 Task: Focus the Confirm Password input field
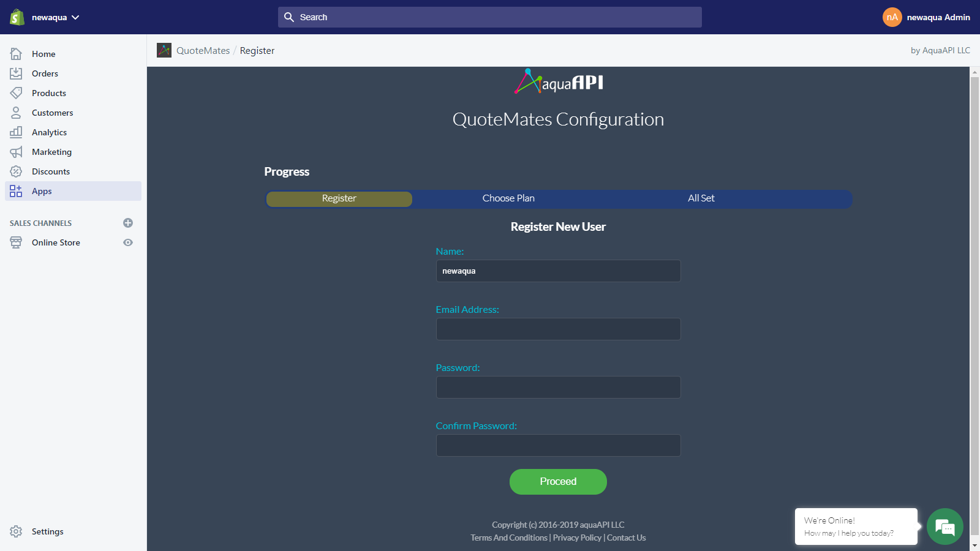coord(558,445)
